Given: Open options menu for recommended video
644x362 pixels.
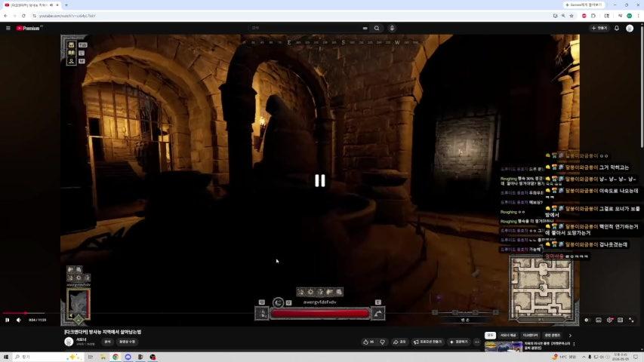Looking at the screenshot, I should click(x=575, y=345).
